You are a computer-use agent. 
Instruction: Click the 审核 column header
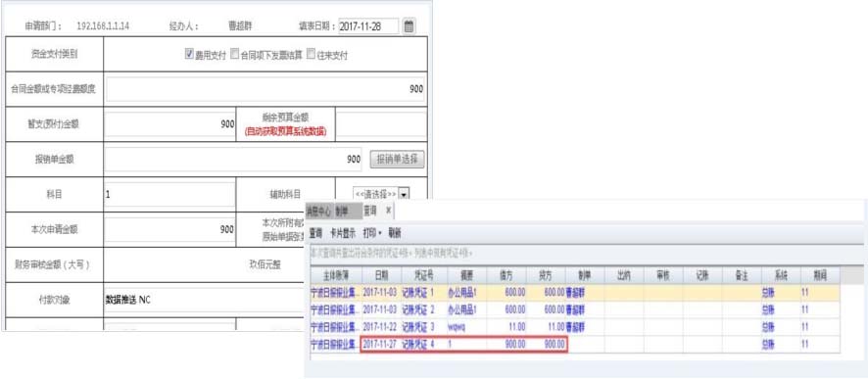point(663,275)
